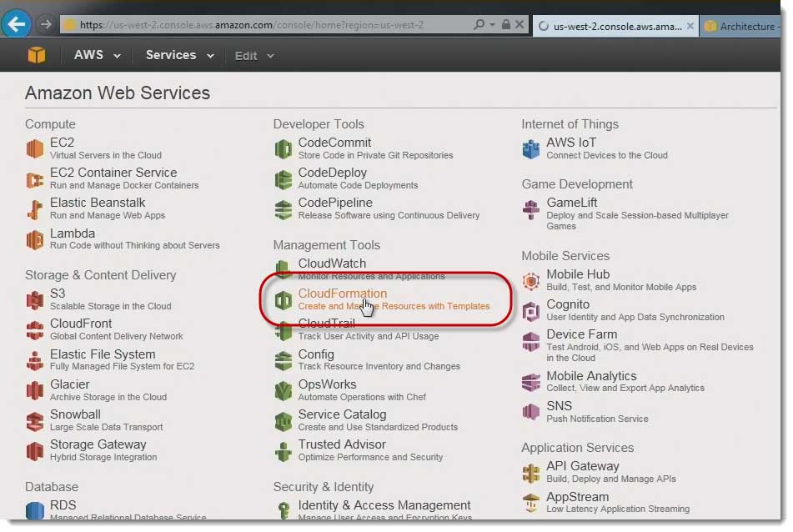Image resolution: width=793 pixels, height=532 pixels.
Task: Open the EC2 service icon
Action: tap(35, 148)
